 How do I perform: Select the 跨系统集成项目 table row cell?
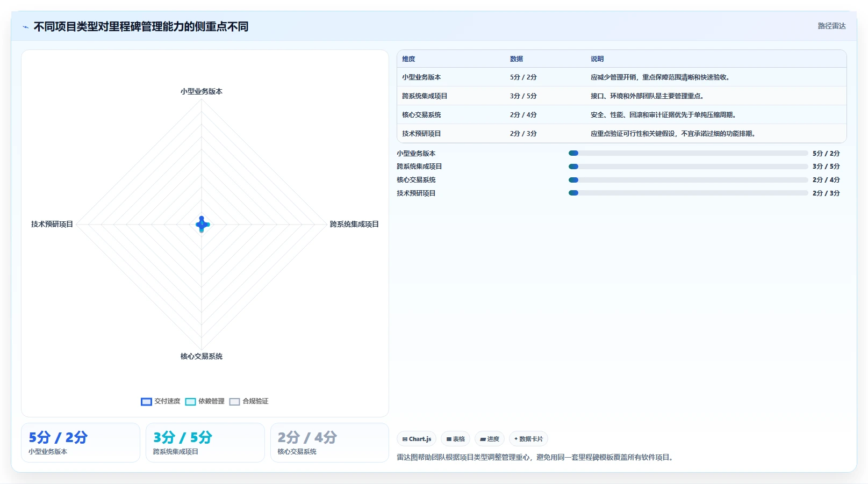(x=425, y=96)
